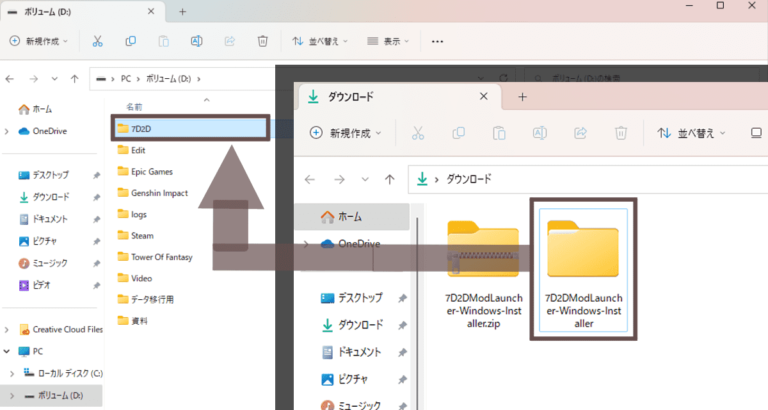Image resolution: width=768 pixels, height=410 pixels.
Task: Click the Copy icon in the Volume D window toolbar
Action: coord(130,41)
